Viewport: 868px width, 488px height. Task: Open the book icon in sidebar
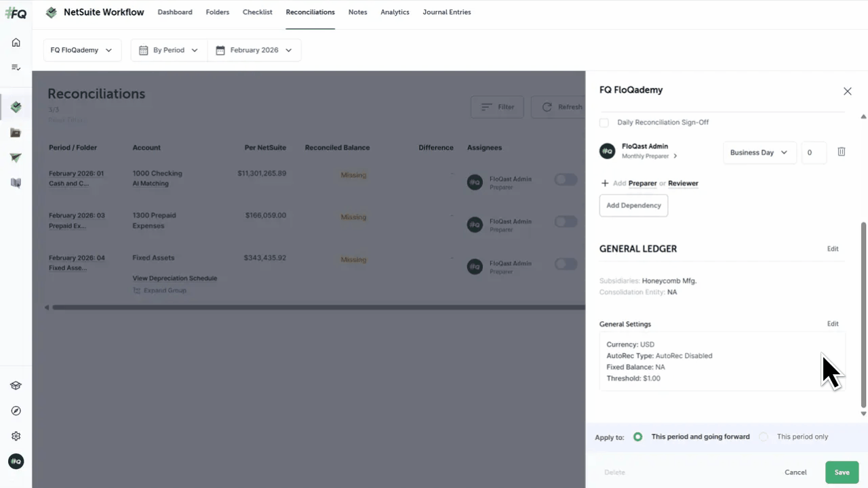point(16,183)
